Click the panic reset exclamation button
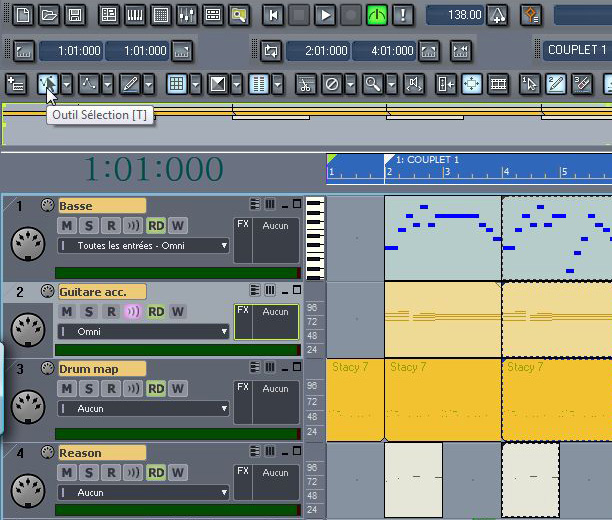 tap(403, 15)
